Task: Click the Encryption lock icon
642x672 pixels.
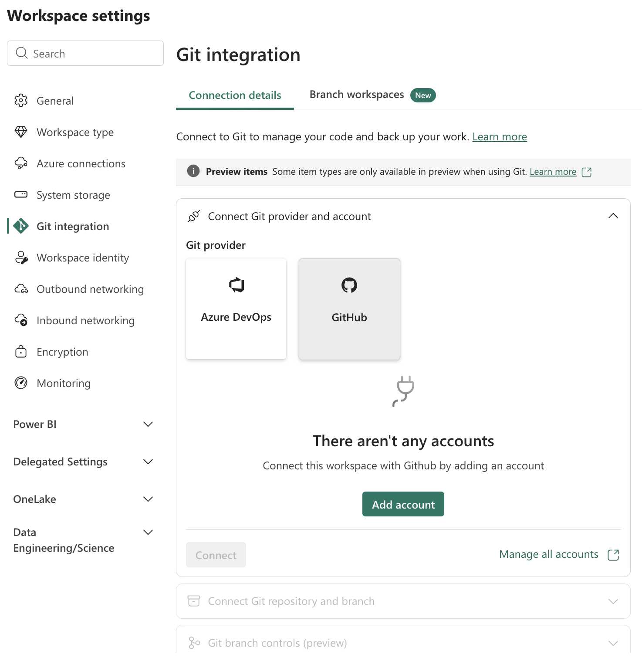Action: [x=21, y=352]
